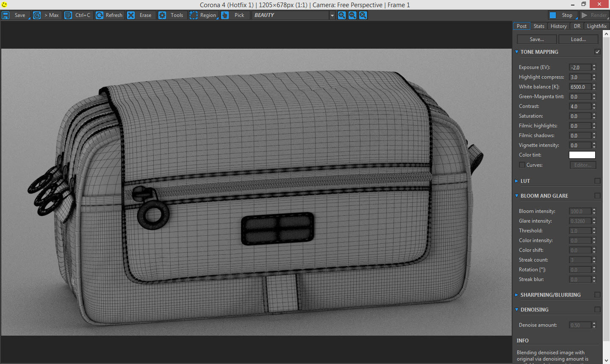Activate the Region selection icon

tap(194, 15)
